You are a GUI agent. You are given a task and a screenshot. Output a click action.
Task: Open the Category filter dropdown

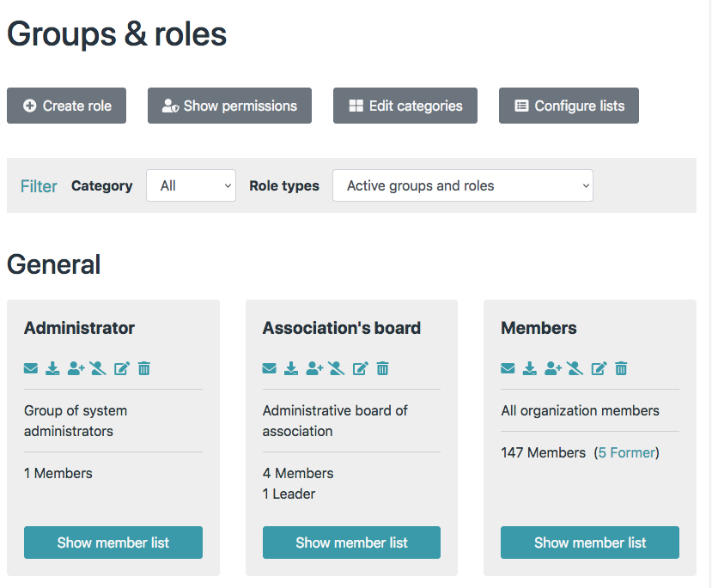click(191, 185)
